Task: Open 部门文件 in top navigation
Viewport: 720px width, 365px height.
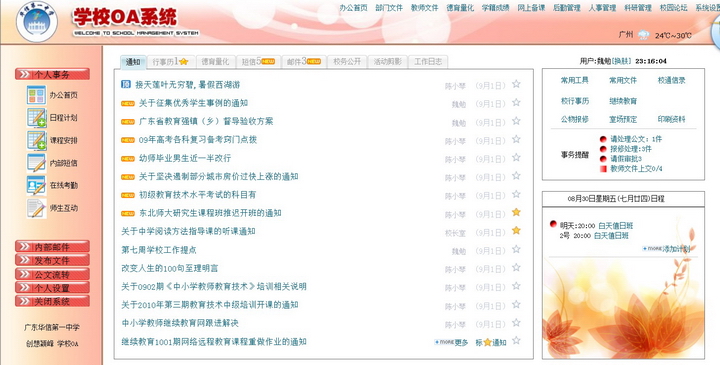Action: point(389,8)
